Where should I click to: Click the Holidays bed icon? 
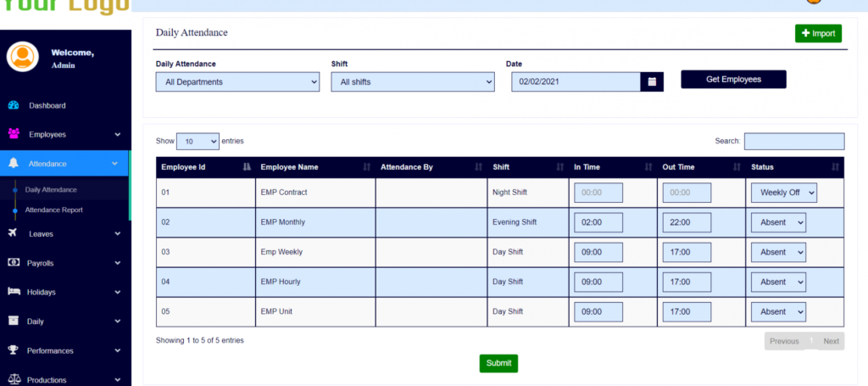coord(14,292)
